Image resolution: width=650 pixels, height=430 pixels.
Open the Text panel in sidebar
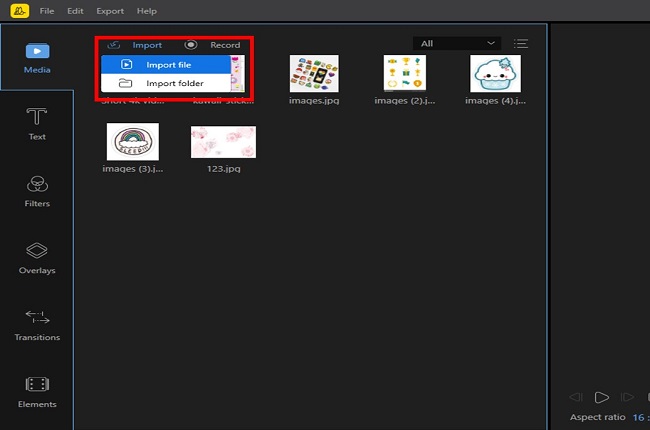point(37,124)
